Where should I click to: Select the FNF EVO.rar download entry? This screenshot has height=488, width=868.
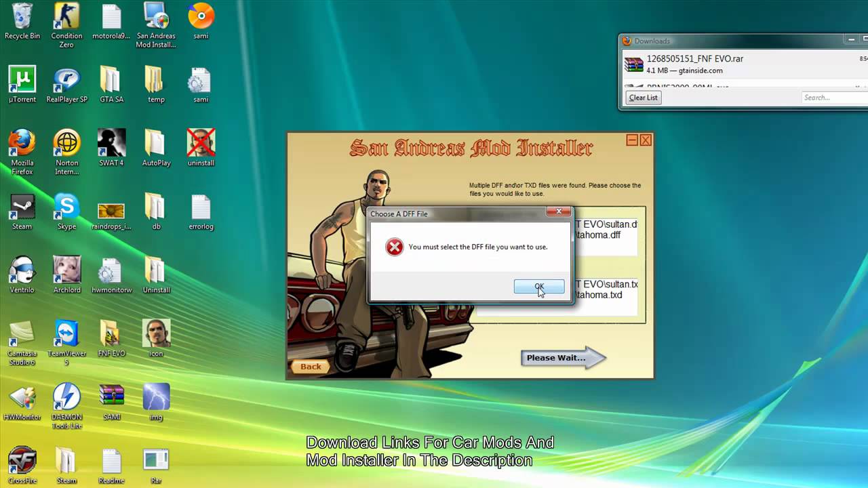(745, 64)
